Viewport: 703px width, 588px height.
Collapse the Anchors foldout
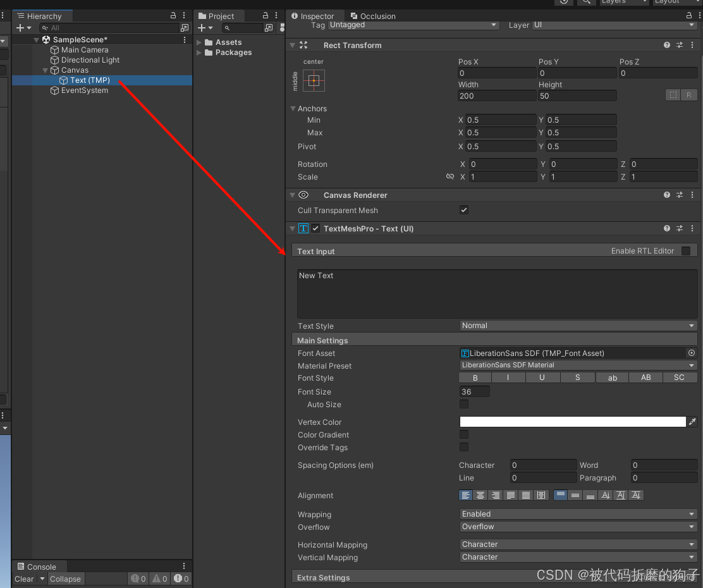293,109
